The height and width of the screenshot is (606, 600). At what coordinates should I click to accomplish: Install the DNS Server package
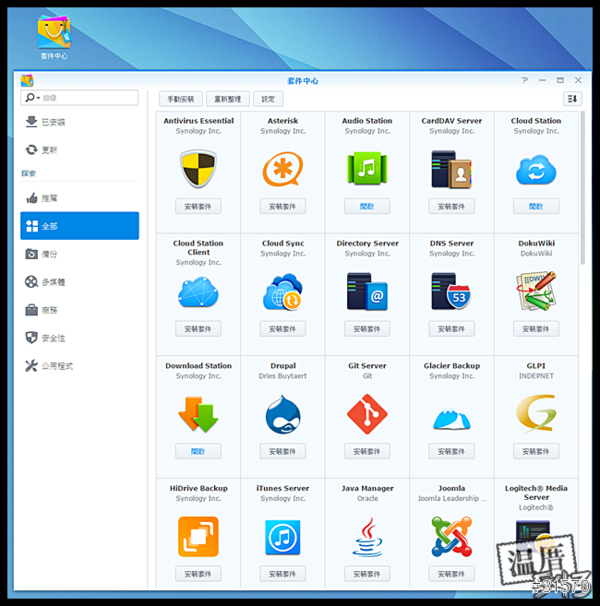(x=452, y=329)
